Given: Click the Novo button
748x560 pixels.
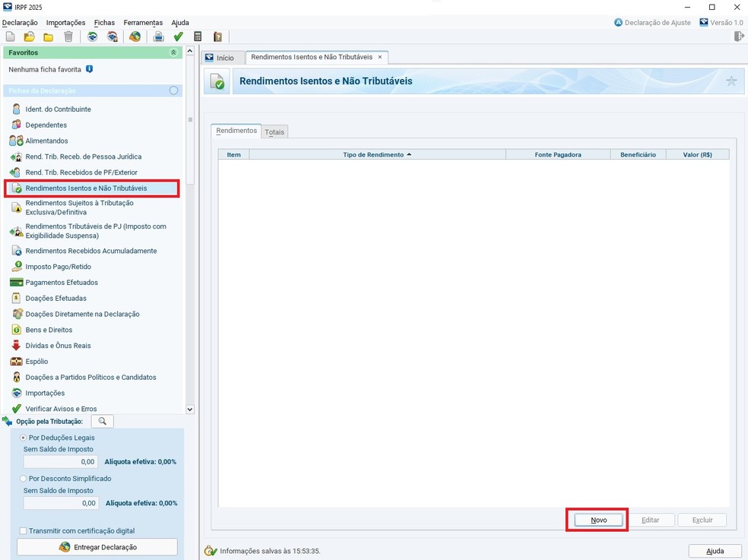Looking at the screenshot, I should tap(598, 520).
